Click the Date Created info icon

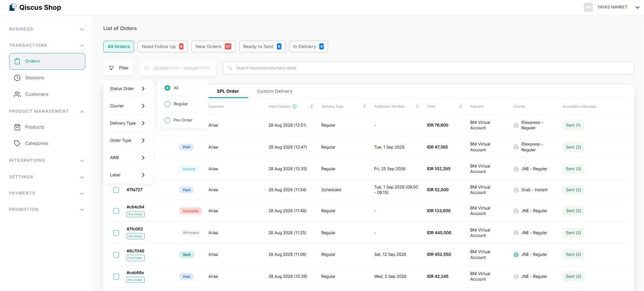(x=295, y=107)
